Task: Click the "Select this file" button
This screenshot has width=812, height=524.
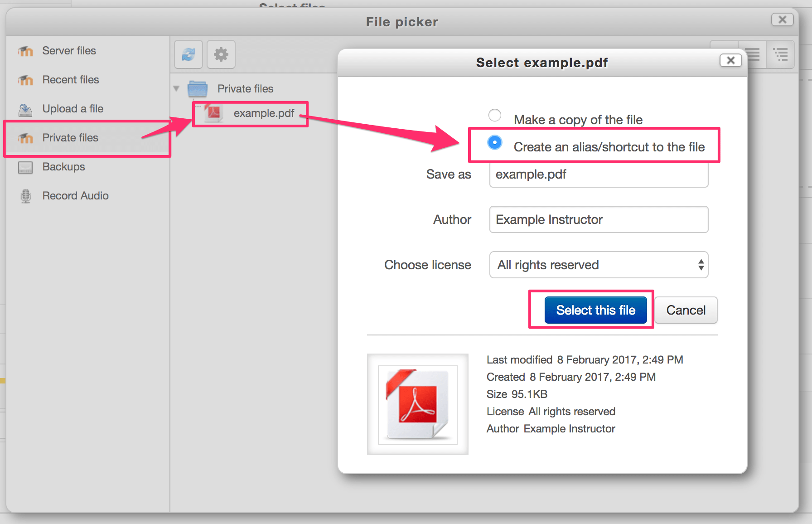Action: click(x=595, y=310)
